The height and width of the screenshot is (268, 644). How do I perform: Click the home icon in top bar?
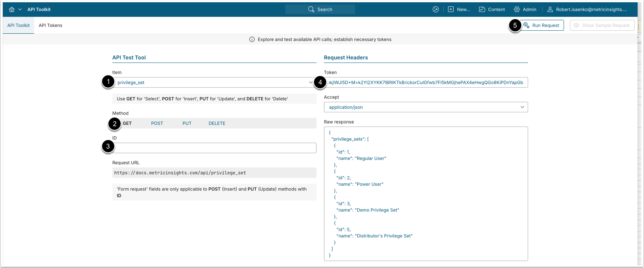12,9
